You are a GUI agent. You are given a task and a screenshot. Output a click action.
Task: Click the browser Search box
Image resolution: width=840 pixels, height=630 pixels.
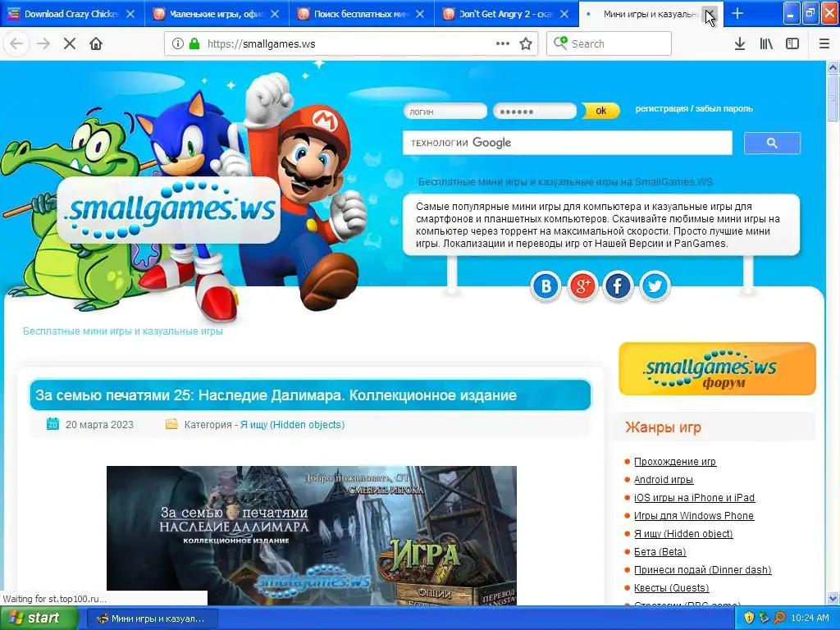[609, 44]
